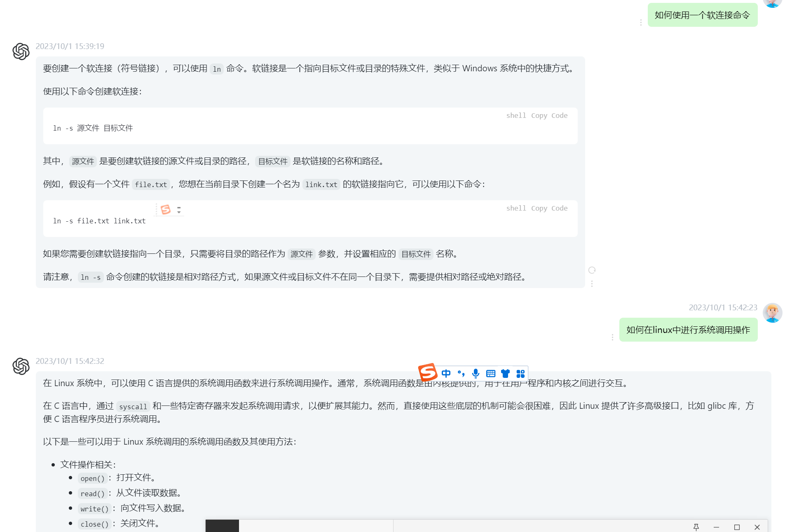
Task: Click regenerate icon beside first answer
Action: tap(592, 270)
